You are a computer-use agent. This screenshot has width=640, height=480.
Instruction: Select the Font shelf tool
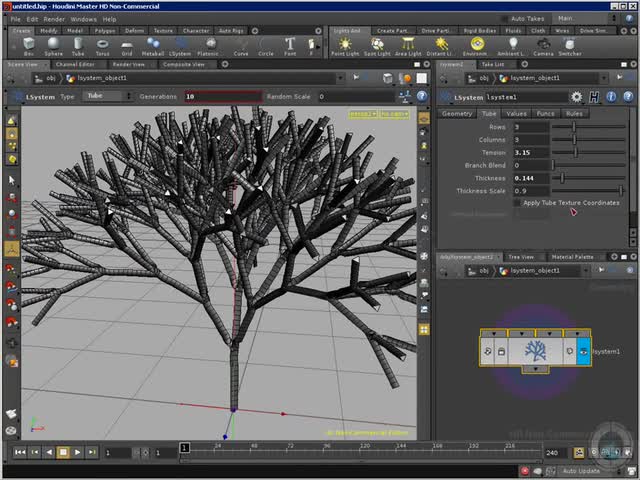tap(291, 46)
